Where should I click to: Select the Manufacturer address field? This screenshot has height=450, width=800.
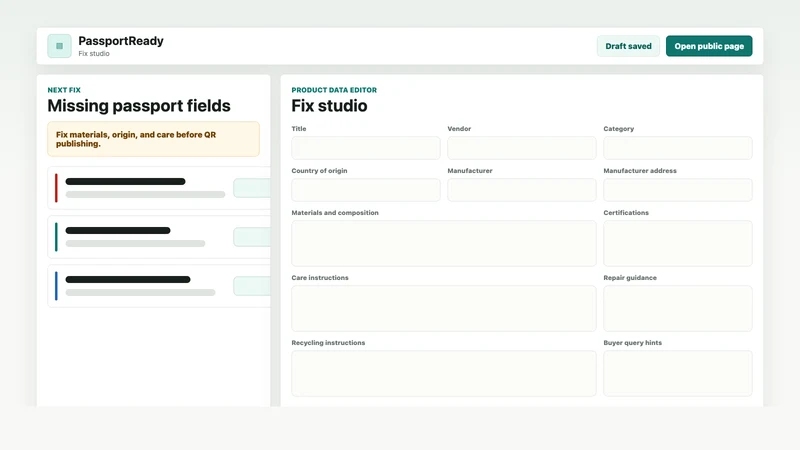tap(678, 190)
